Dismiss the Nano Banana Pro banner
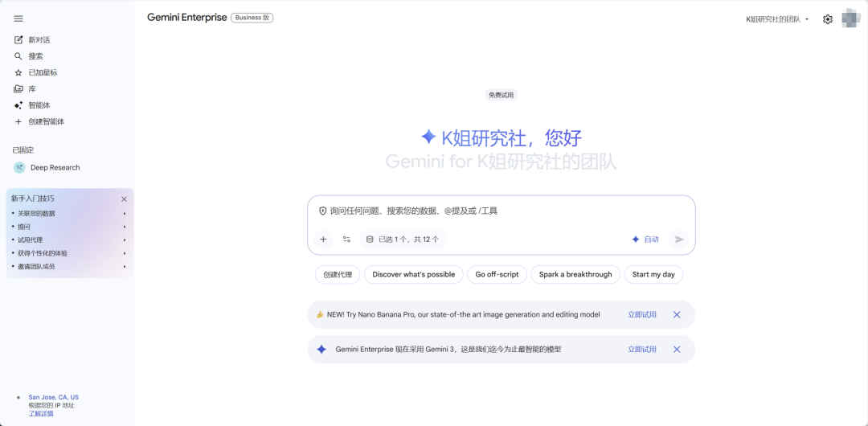The height and width of the screenshot is (426, 868). (x=677, y=314)
